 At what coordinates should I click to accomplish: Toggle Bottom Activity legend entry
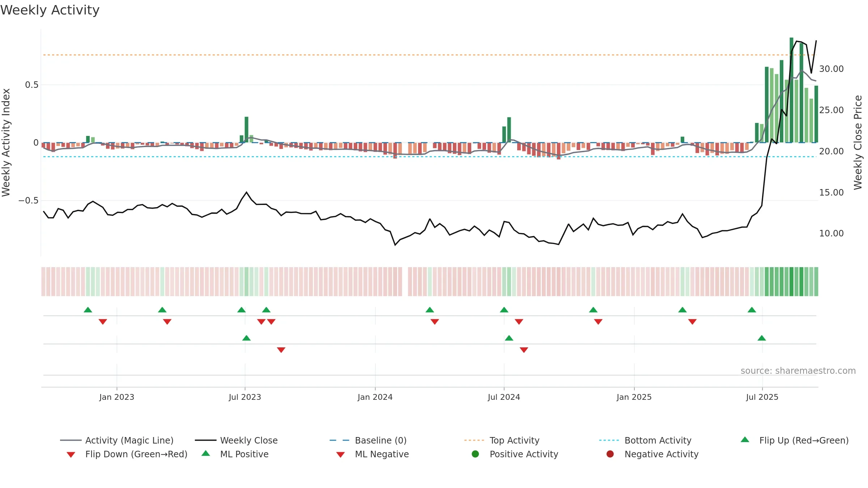pos(645,440)
